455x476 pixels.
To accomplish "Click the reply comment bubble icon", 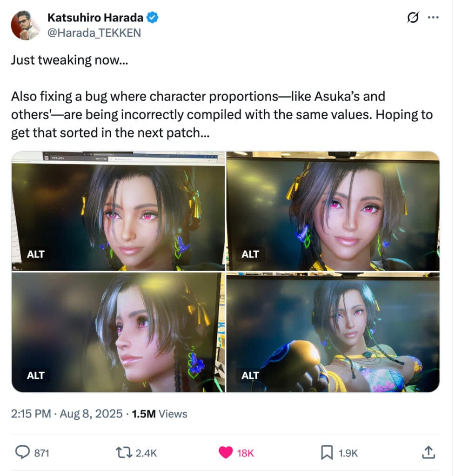I will (x=22, y=453).
